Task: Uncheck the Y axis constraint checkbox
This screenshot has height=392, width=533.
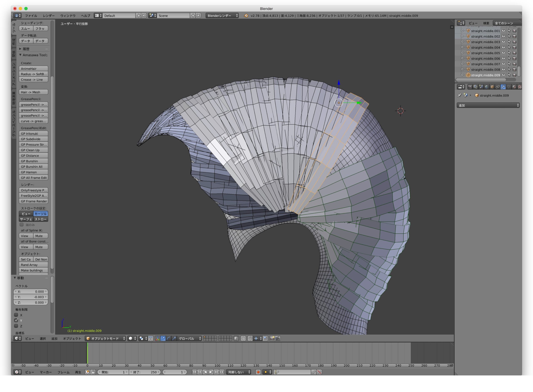Action: coord(16,321)
